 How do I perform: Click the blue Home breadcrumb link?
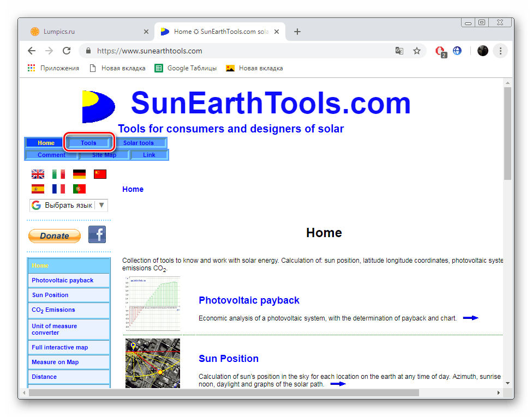tap(133, 189)
